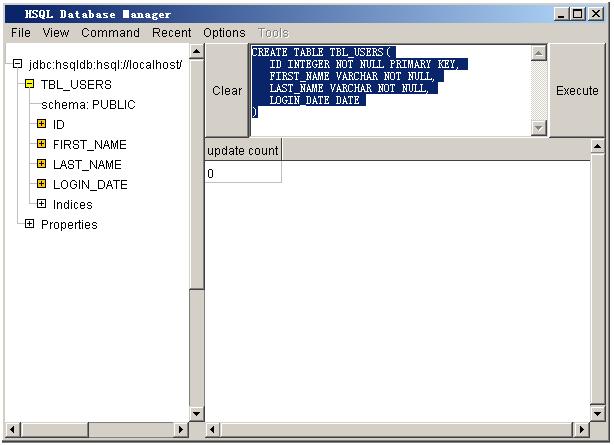Screen dimensions: 614x445
Task: Click results pane scroll up arrow
Action: click(598, 146)
